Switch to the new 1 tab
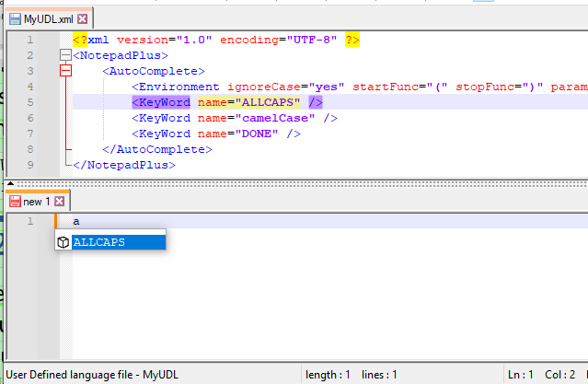Image resolution: width=588 pixels, height=384 pixels. click(37, 202)
